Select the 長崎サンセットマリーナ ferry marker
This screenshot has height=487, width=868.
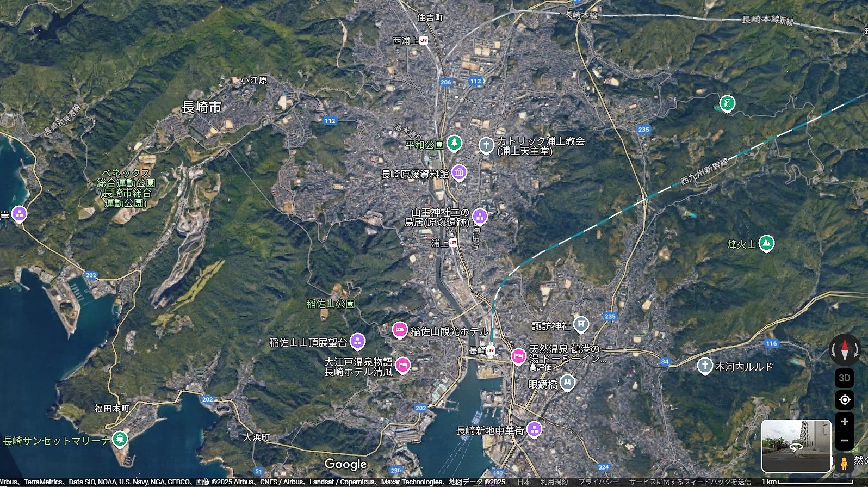coord(120,439)
